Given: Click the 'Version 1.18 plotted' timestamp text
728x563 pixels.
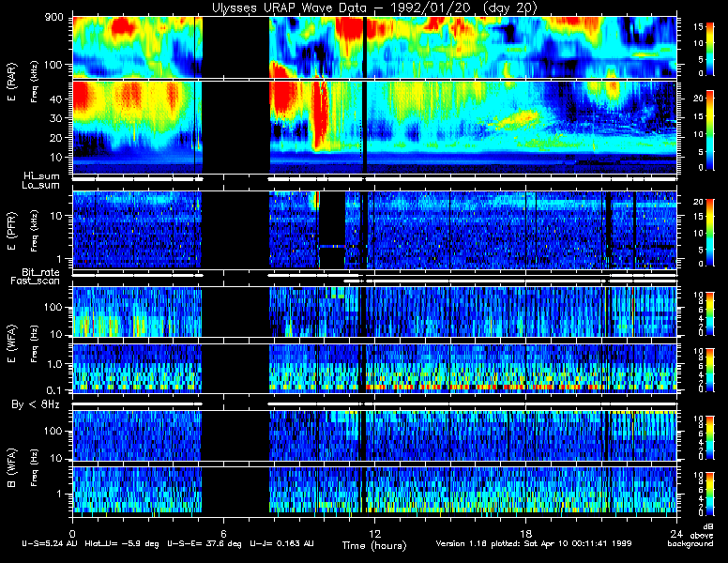Looking at the screenshot, I should click(534, 543).
